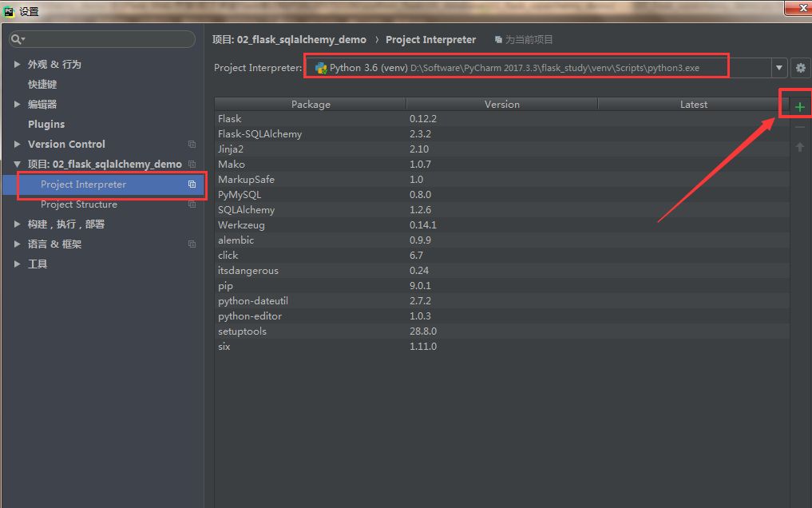Open the Project Interpreter dropdown arrow
Viewport: 812px width, 508px height.
(x=778, y=68)
